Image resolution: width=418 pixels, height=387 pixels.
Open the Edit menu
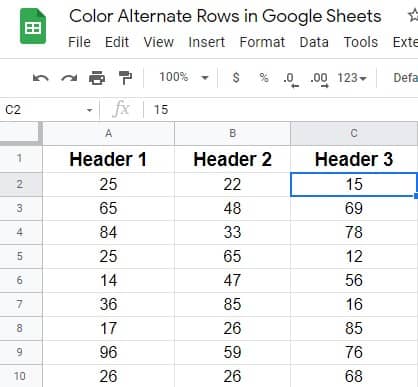[117, 42]
